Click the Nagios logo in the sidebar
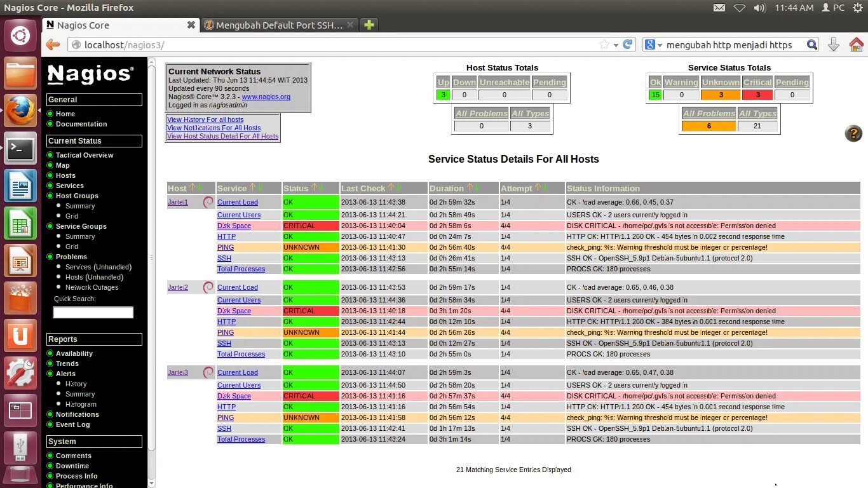868x488 pixels. [90, 75]
